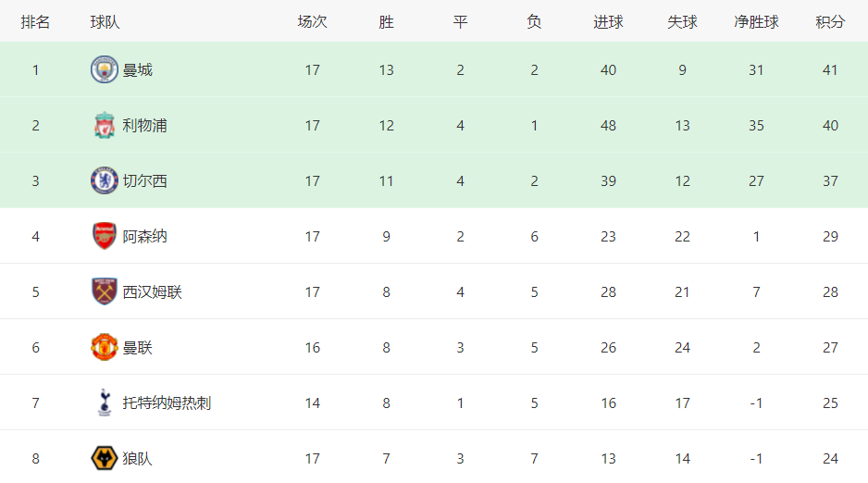Click the 场次 column header
The width and height of the screenshot is (868, 483).
312,22
